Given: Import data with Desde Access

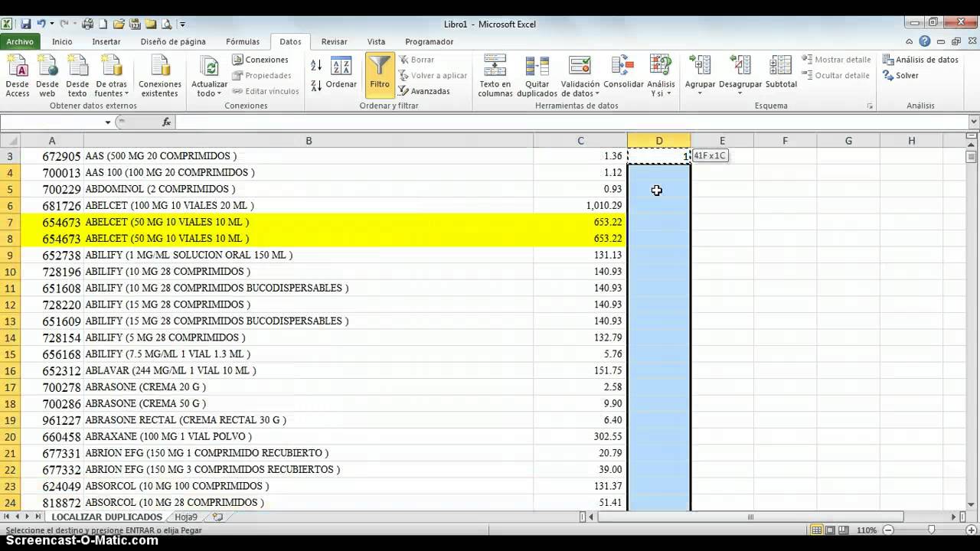Looking at the screenshot, I should pos(17,77).
